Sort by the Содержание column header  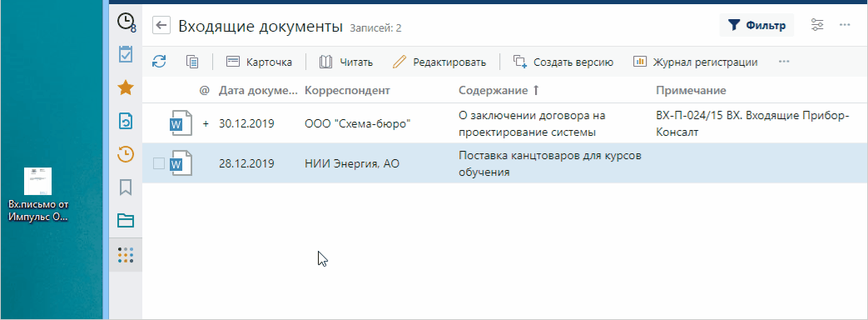(x=494, y=90)
